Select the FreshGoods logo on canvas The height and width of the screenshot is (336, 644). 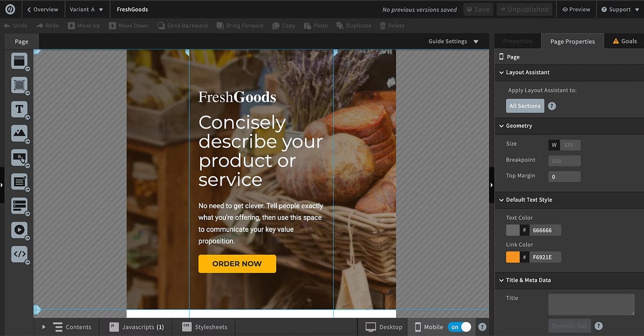point(237,97)
